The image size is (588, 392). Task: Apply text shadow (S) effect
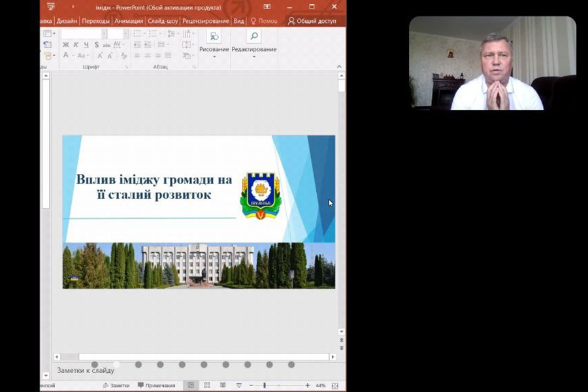[x=97, y=45]
